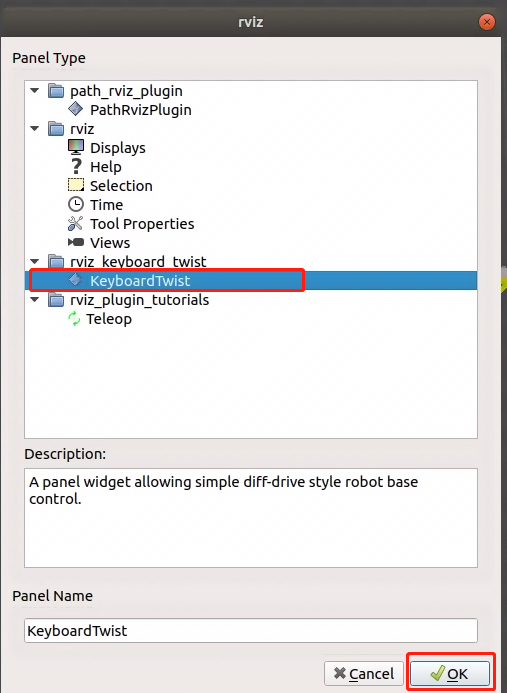Pick the Selection dashed-box icon
The image size is (507, 693).
(76, 185)
